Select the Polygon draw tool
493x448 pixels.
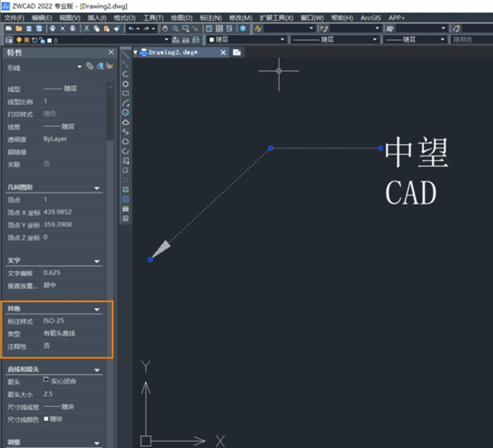click(x=125, y=84)
